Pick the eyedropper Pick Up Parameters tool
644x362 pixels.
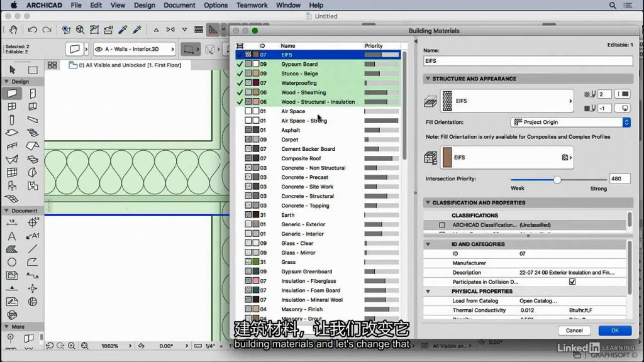click(123, 30)
